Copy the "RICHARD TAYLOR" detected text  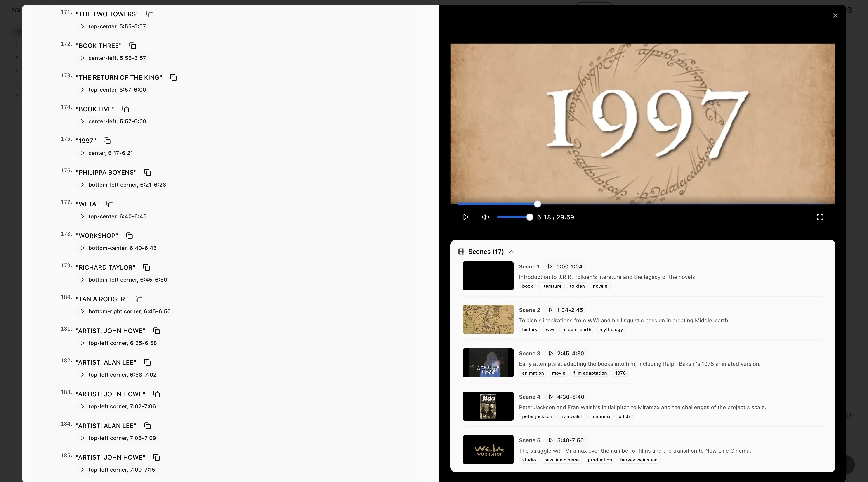pyautogui.click(x=146, y=268)
